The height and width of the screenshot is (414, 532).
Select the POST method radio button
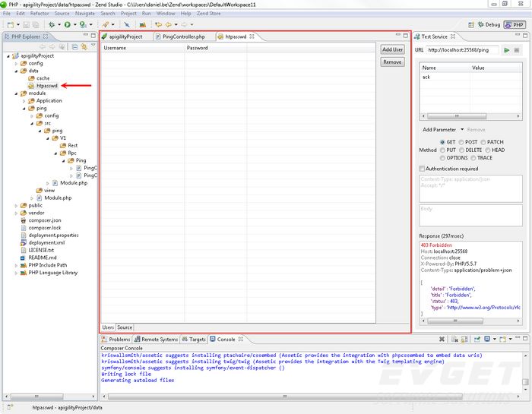[x=461, y=142]
